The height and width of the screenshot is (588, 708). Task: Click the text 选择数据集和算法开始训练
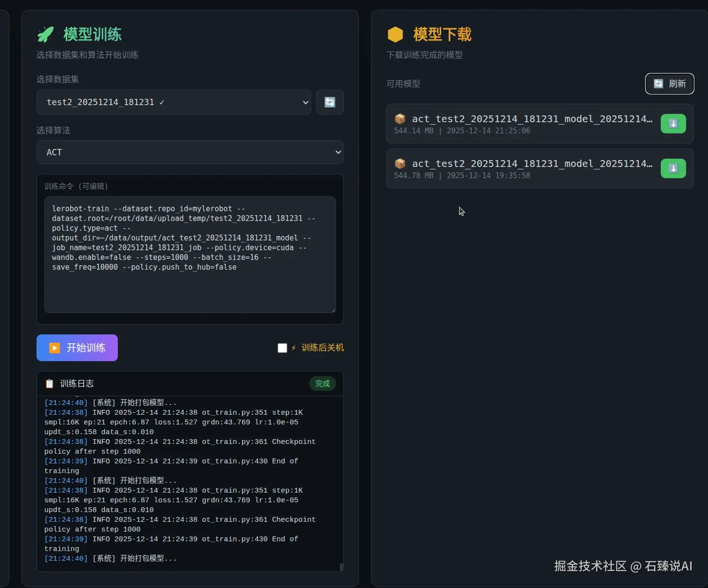click(87, 55)
